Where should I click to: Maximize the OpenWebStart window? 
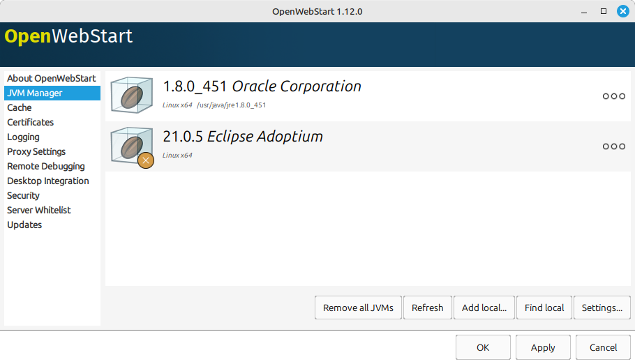[x=604, y=11]
